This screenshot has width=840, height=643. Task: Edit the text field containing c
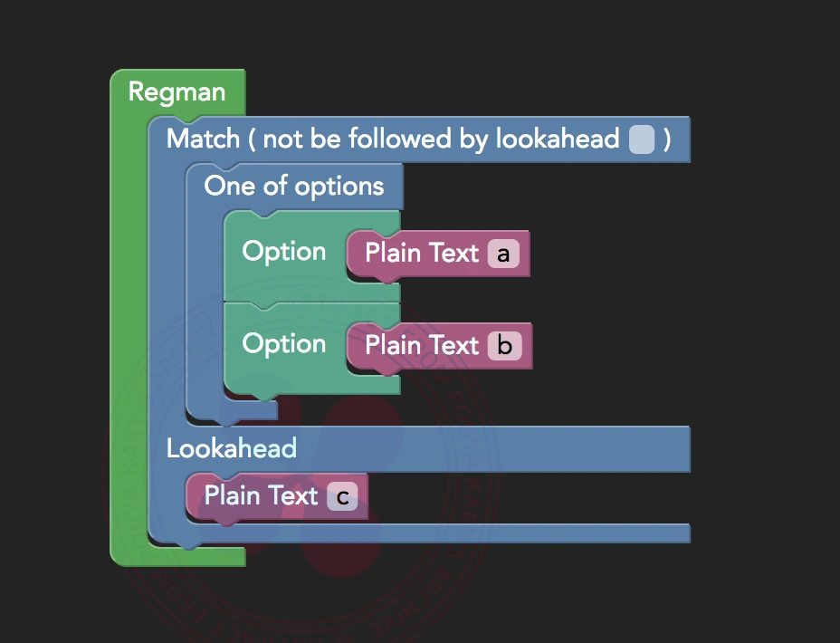[342, 496]
